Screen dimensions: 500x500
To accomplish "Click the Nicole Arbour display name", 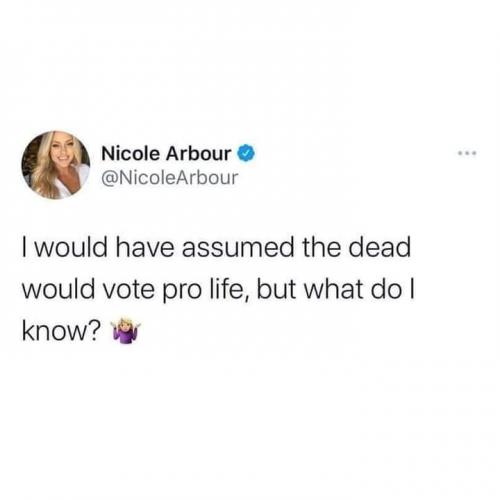I will 166,153.
